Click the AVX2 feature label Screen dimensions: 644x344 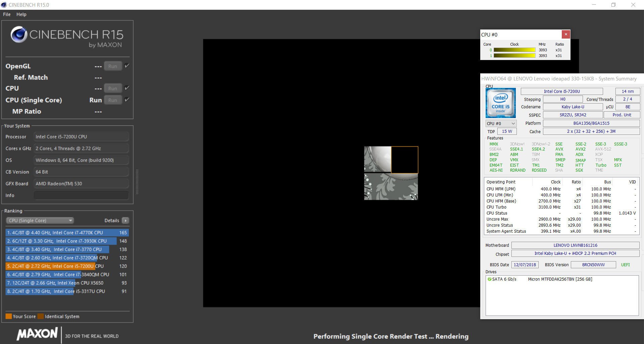click(x=580, y=149)
